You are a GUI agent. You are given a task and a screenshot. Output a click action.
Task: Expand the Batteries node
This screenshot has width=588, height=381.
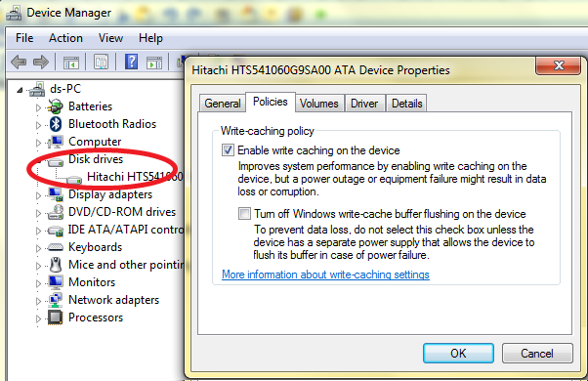tap(38, 107)
